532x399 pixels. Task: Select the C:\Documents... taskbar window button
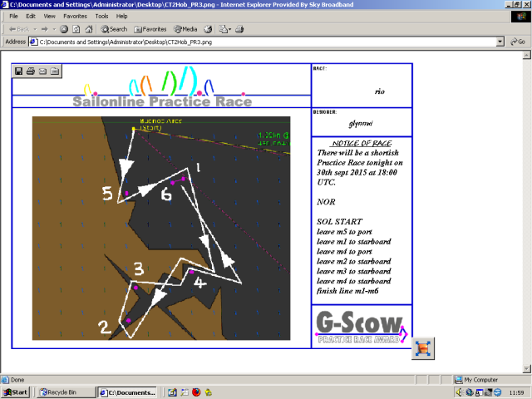pyautogui.click(x=127, y=392)
